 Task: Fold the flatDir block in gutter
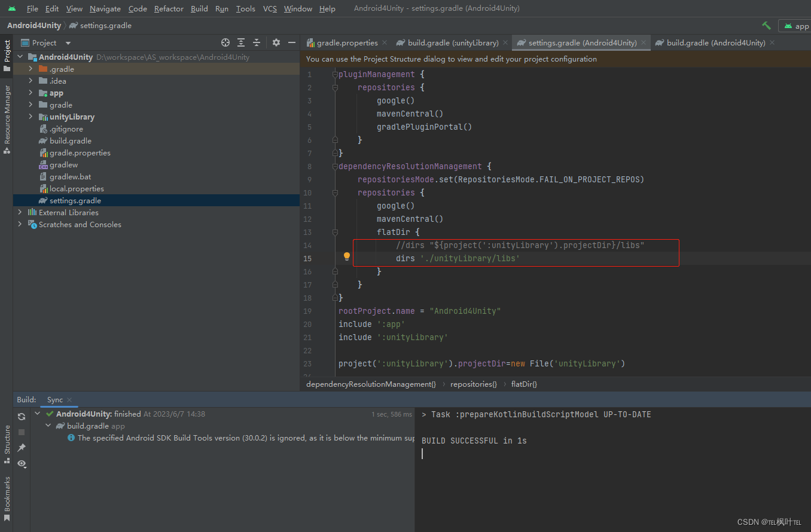click(x=335, y=232)
